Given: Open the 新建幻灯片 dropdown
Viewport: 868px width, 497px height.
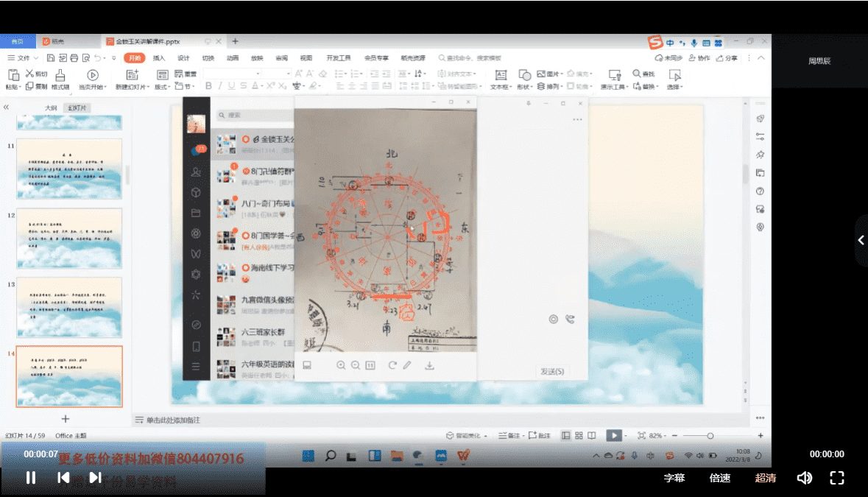Looking at the screenshot, I should tap(132, 87).
